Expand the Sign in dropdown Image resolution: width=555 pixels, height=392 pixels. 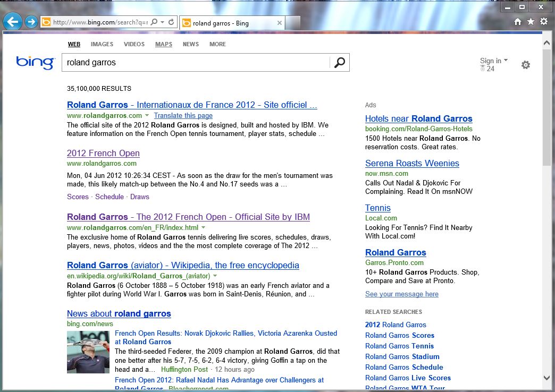[494, 61]
